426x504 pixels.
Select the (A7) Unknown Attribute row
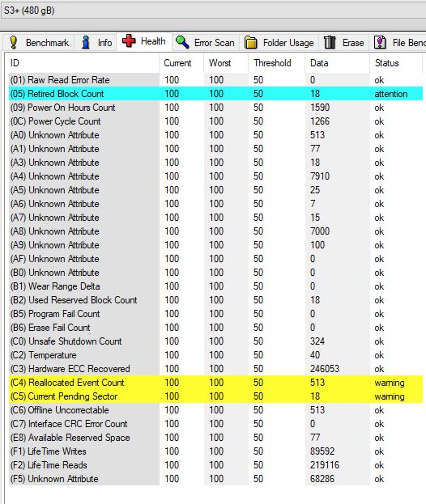point(215,218)
